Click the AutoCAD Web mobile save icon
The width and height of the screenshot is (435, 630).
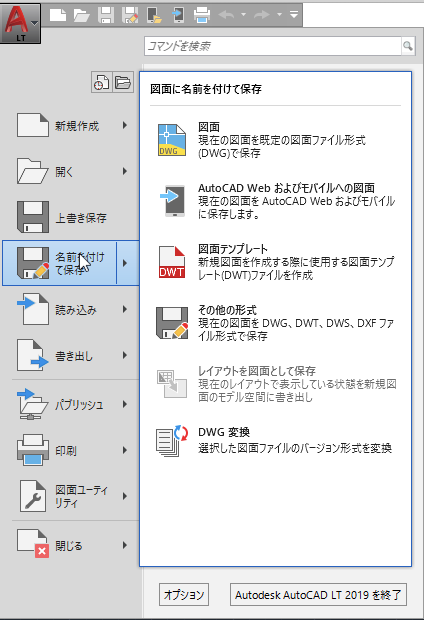click(x=172, y=201)
